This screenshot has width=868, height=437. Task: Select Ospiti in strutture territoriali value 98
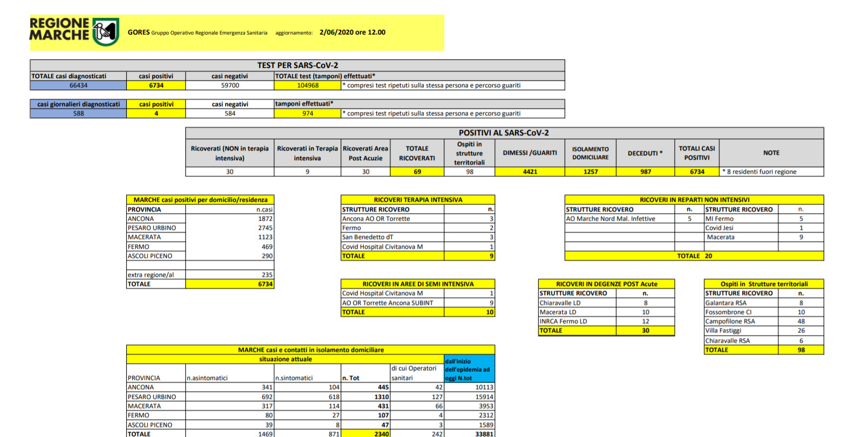[x=470, y=172]
